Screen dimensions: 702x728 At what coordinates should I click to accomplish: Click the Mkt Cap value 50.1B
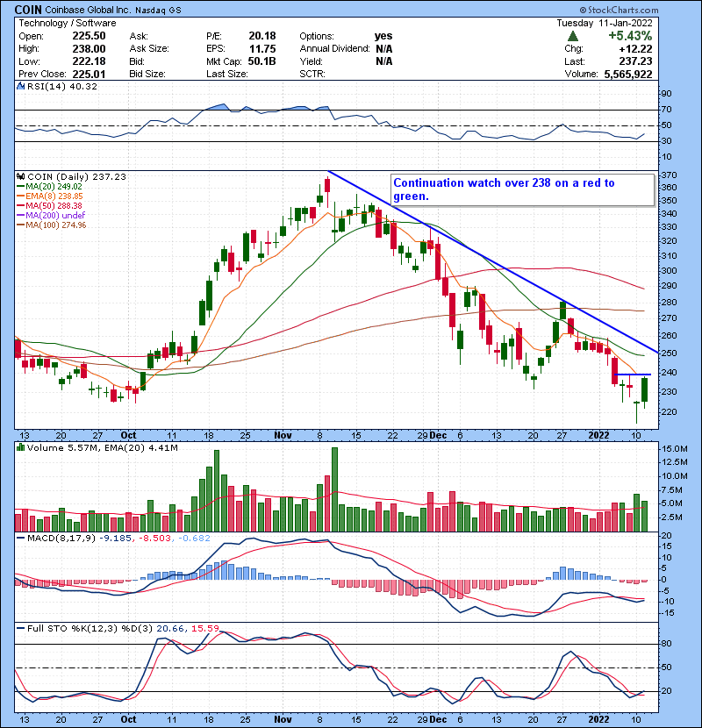[262, 61]
